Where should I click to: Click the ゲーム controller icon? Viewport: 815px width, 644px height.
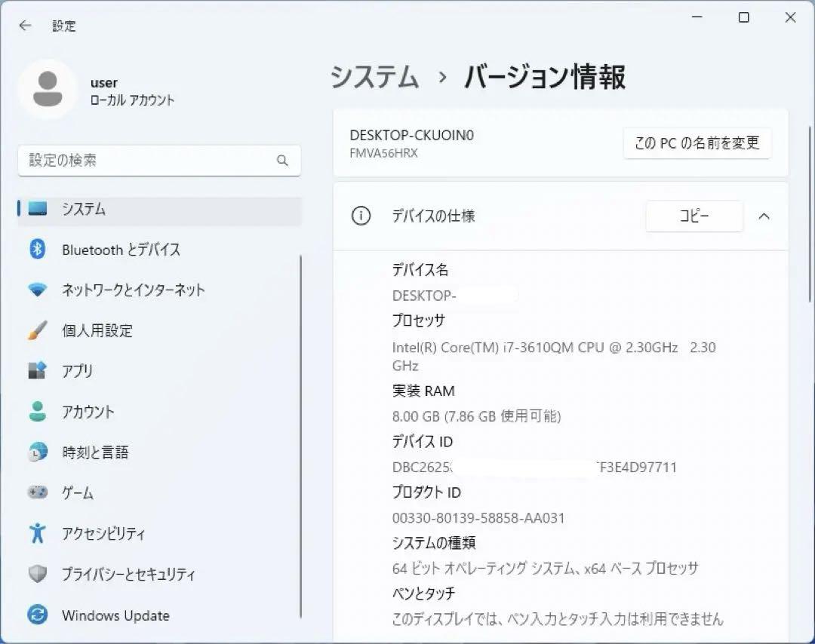pos(38,492)
